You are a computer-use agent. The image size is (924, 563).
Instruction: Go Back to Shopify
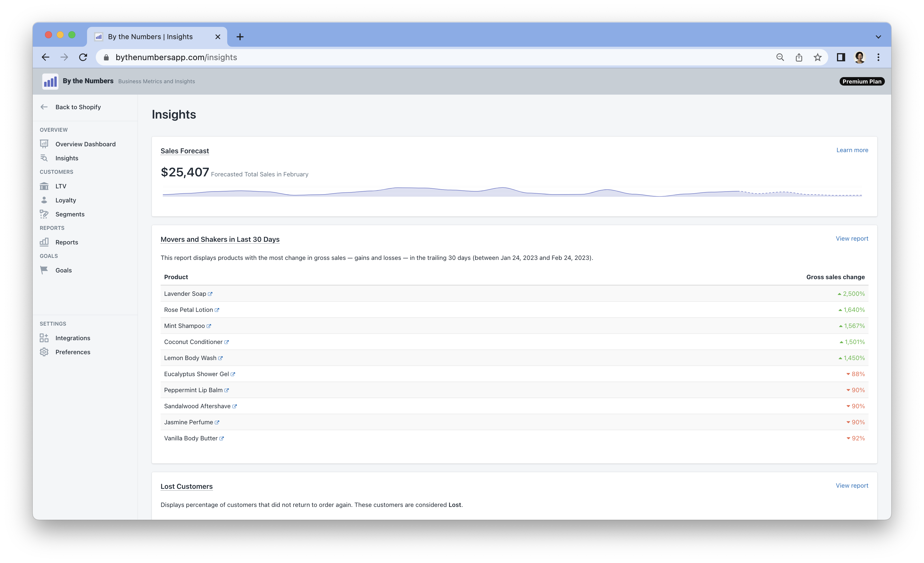coord(78,107)
